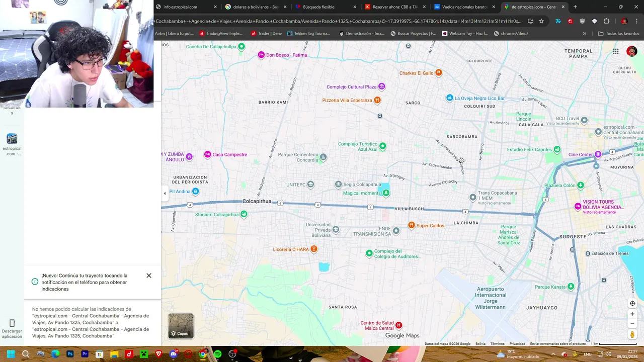The height and width of the screenshot is (362, 644).
Task: Select VISION TOURS BOLIVIA AGENCIA pin
Action: click(578, 206)
